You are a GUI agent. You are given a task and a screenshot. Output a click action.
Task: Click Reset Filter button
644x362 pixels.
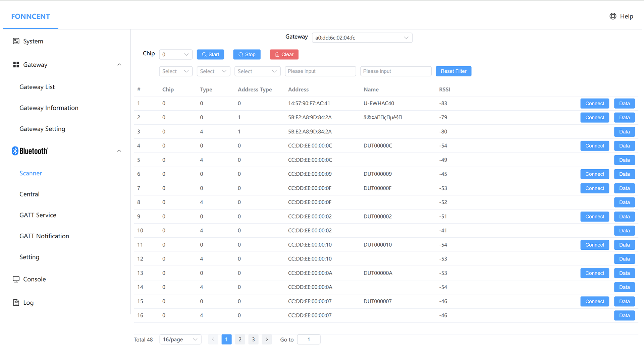[453, 71]
